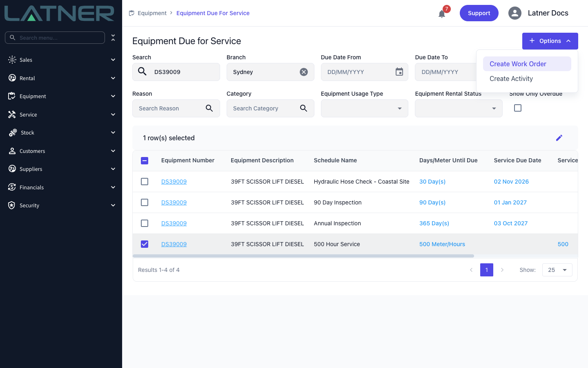Check the Hydraulic Hose Check row checkbox
Viewport: 588px width, 368px height.
tap(145, 182)
